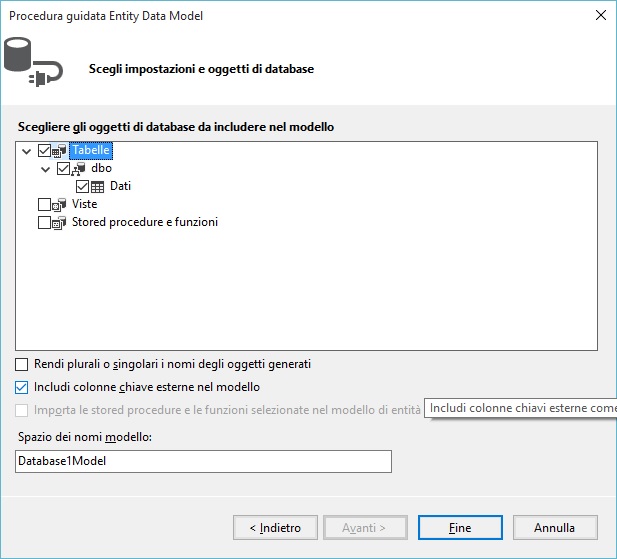Check the Stored procedure e funzioni checkbox
This screenshot has width=617, height=559.
pyautogui.click(x=44, y=223)
